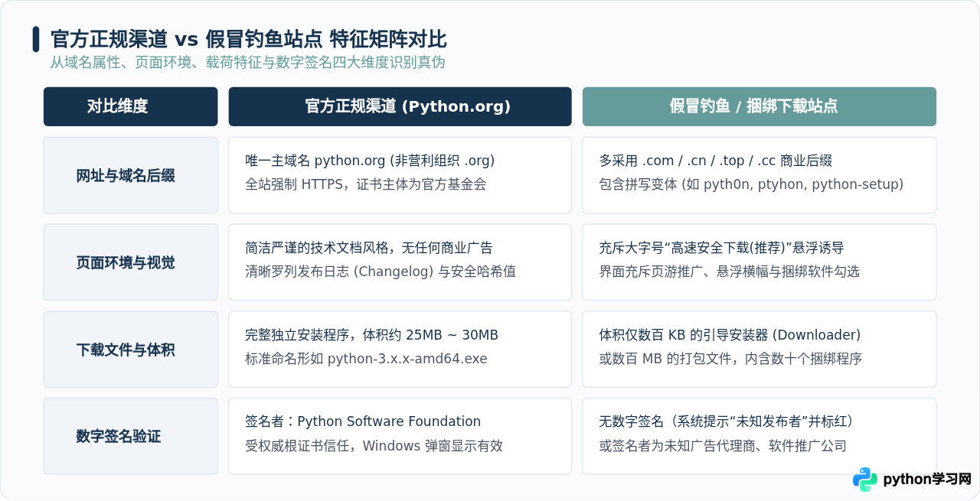Click text "体积仅数百 KB 的引导安装器 (Downloader)"
The height and width of the screenshot is (501, 980).
(730, 335)
